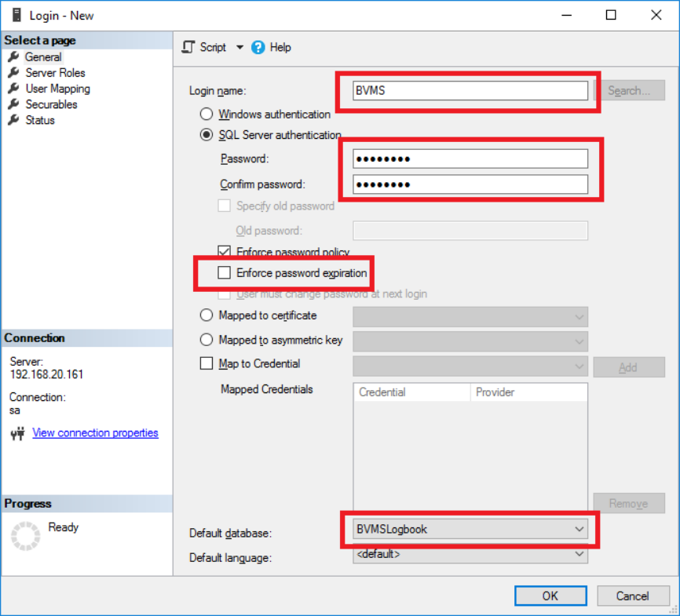Select Windows authentication radio button
The height and width of the screenshot is (616, 680).
point(207,114)
